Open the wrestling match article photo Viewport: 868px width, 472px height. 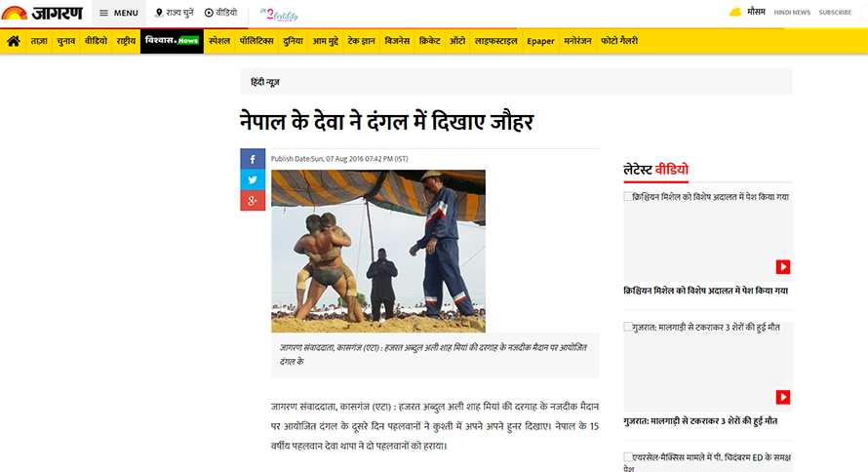(x=378, y=252)
